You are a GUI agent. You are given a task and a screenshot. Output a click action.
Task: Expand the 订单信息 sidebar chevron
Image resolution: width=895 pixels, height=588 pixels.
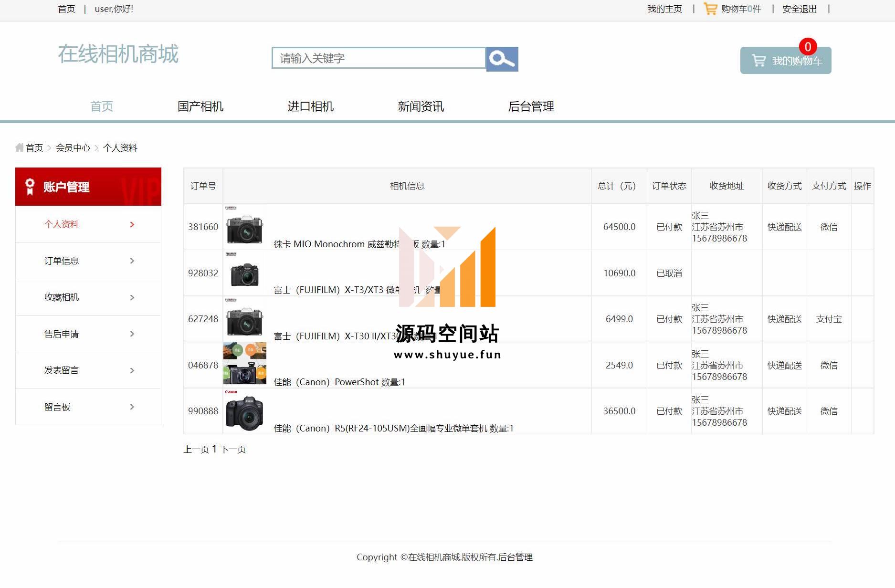[132, 261]
